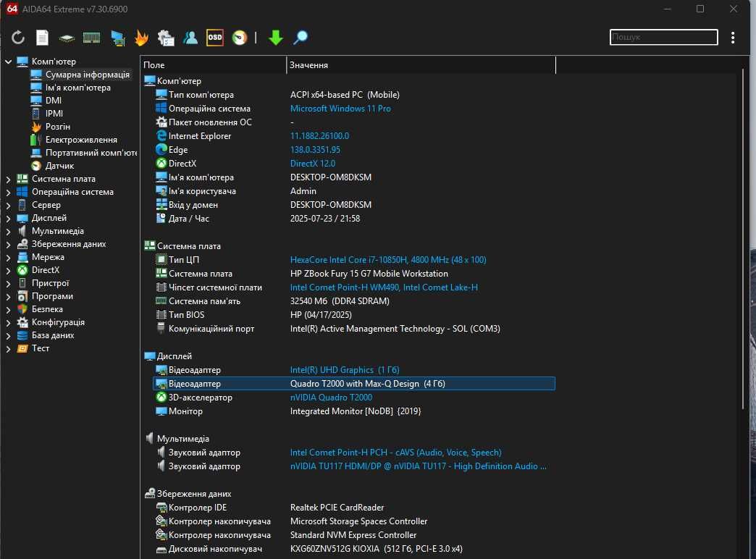The width and height of the screenshot is (756, 559).
Task: Expand the Мультимедіа tree node
Action: pos(8,231)
